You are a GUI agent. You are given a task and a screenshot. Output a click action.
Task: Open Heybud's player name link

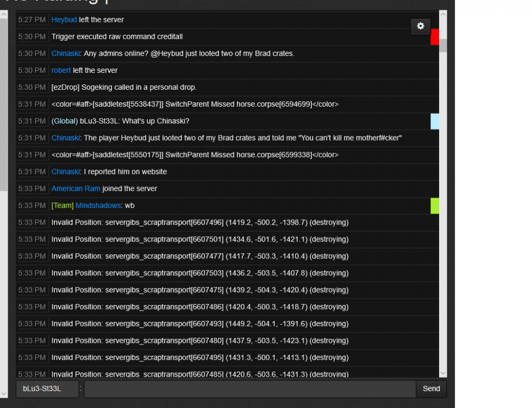coord(64,20)
